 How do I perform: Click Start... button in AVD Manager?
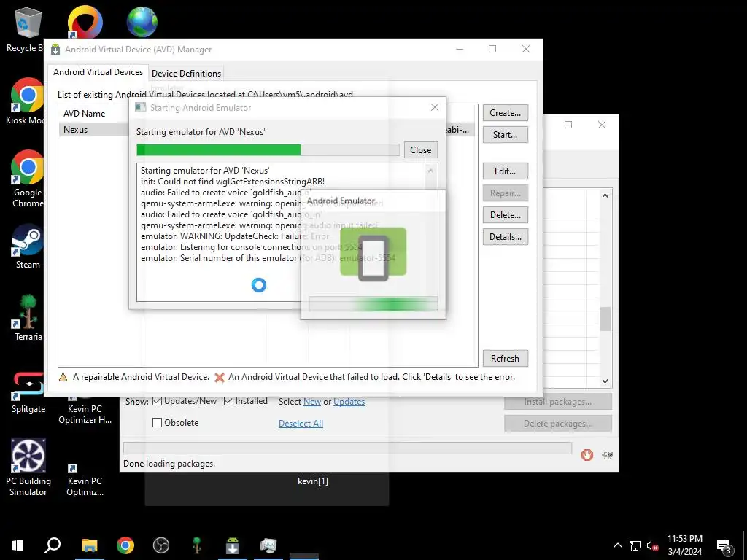(x=505, y=135)
